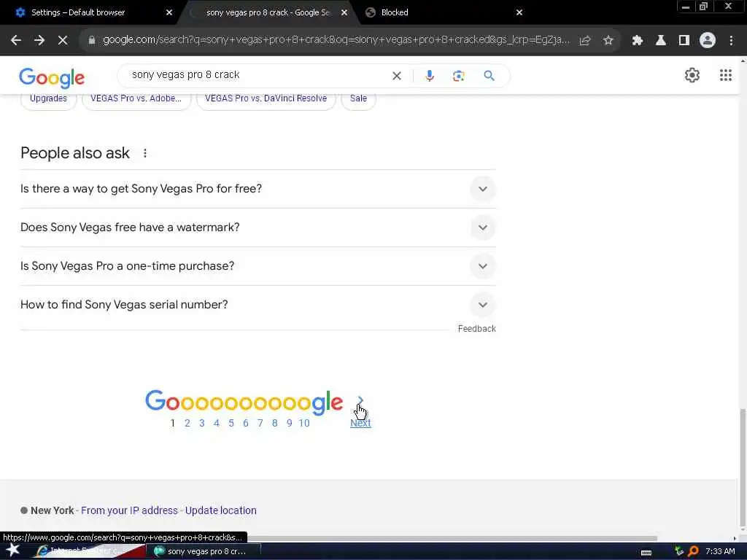Screen dimensions: 747x560
Task: Close the sony vegas pro 8 crack tab
Action: [344, 12]
